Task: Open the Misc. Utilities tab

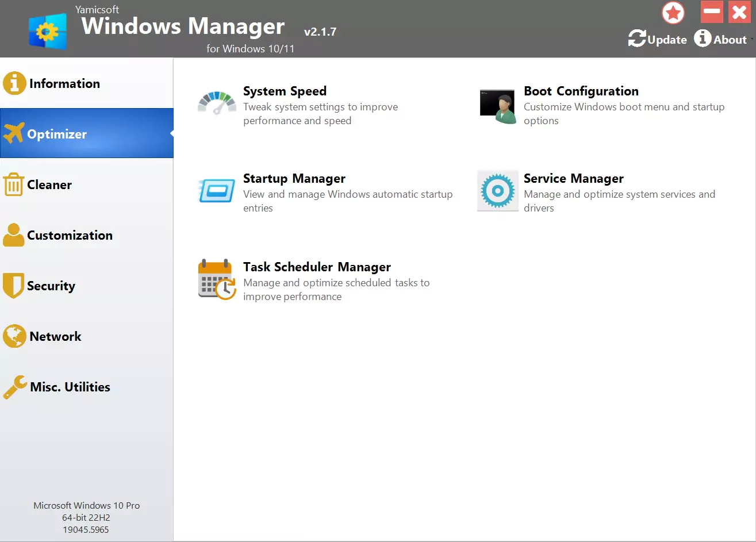Action: click(86, 387)
